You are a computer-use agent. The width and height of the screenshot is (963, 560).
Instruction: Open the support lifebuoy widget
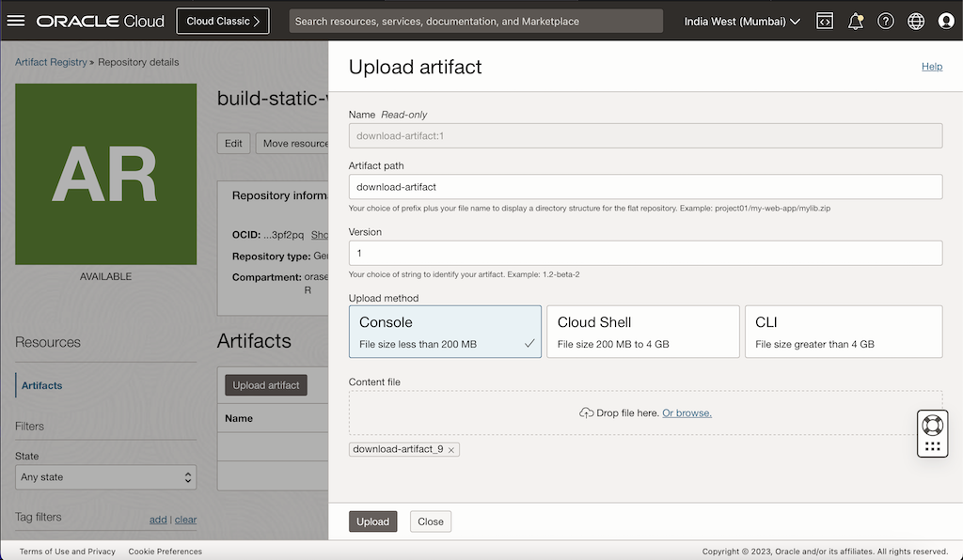[932, 433]
